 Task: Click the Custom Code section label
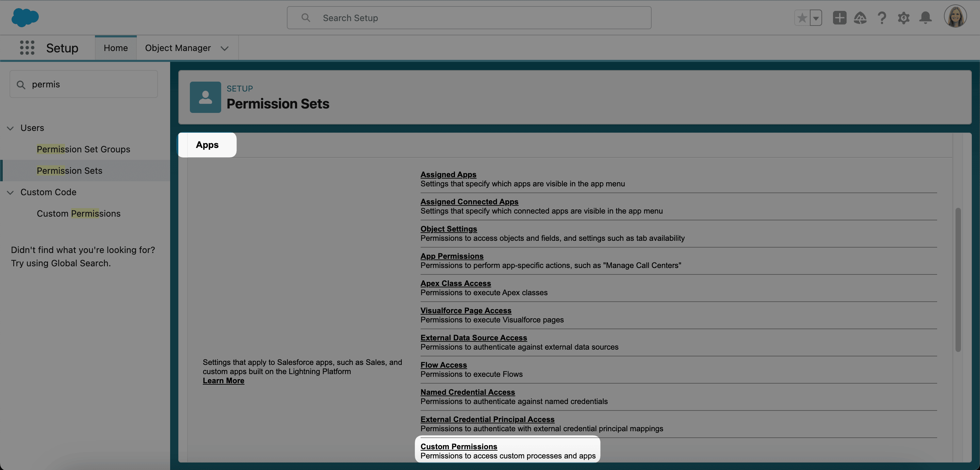coord(48,192)
